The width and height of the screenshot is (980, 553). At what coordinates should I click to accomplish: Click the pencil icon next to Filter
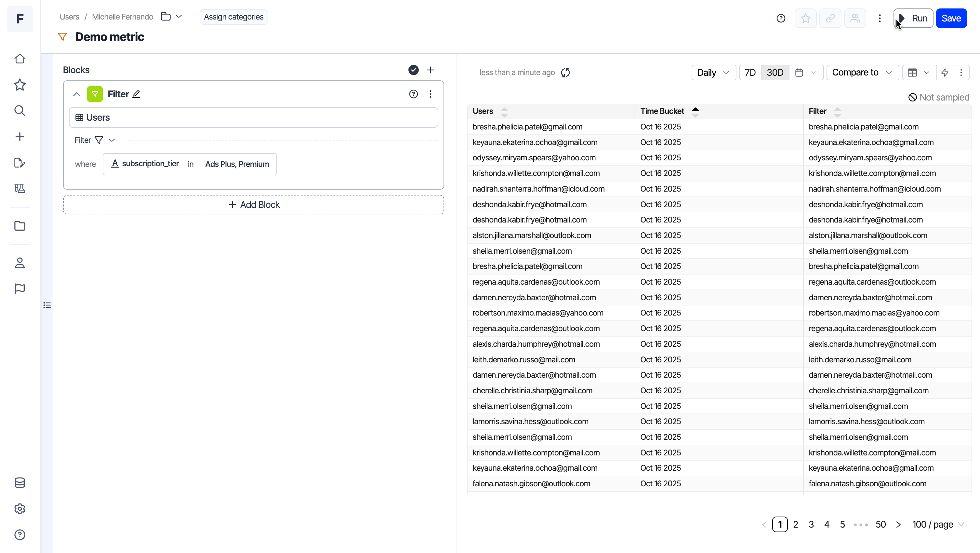coord(137,94)
